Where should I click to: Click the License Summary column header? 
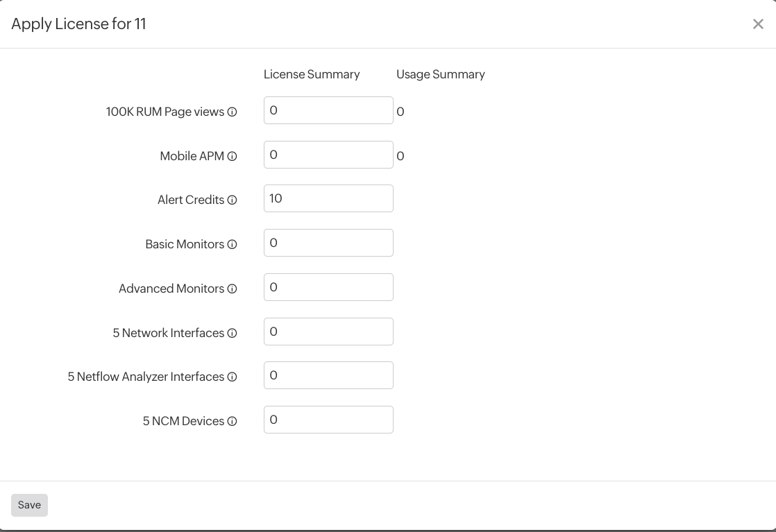(312, 74)
